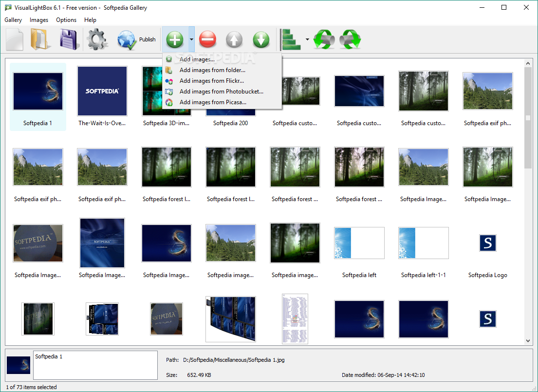Image resolution: width=538 pixels, height=392 pixels.
Task: Open gallery with the folder icon
Action: tap(40, 39)
